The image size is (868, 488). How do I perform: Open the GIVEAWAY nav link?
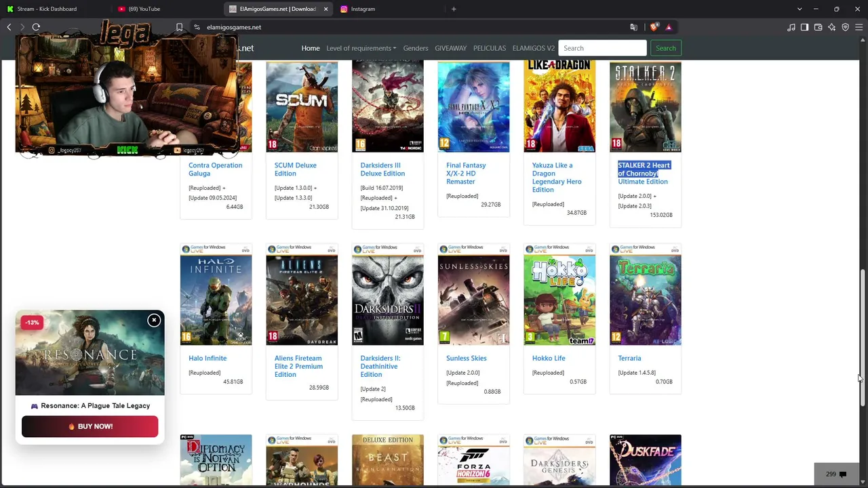point(450,48)
